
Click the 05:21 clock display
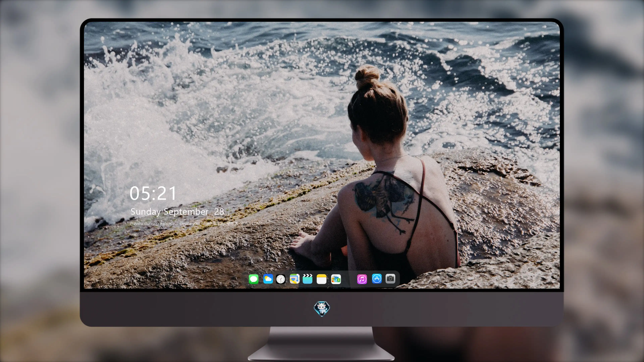(x=153, y=193)
